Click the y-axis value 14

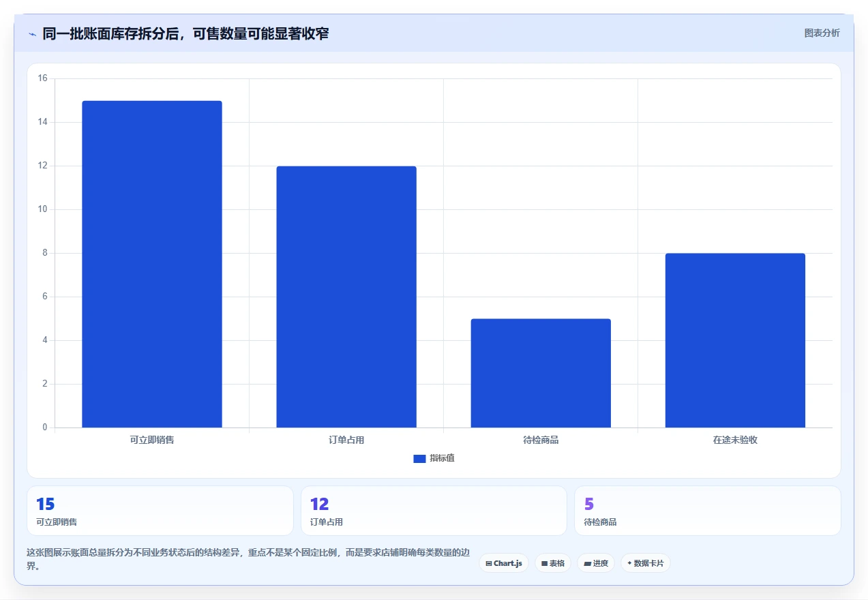(x=42, y=122)
